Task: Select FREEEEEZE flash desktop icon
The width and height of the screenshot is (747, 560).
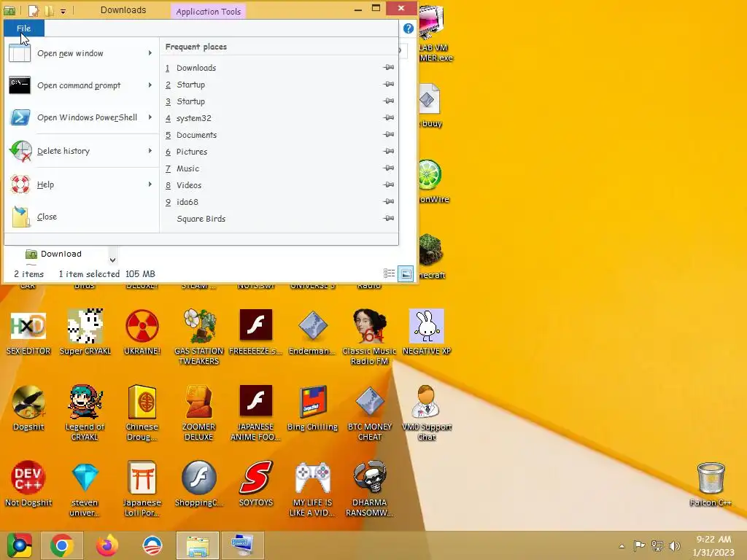Action: [x=256, y=332]
